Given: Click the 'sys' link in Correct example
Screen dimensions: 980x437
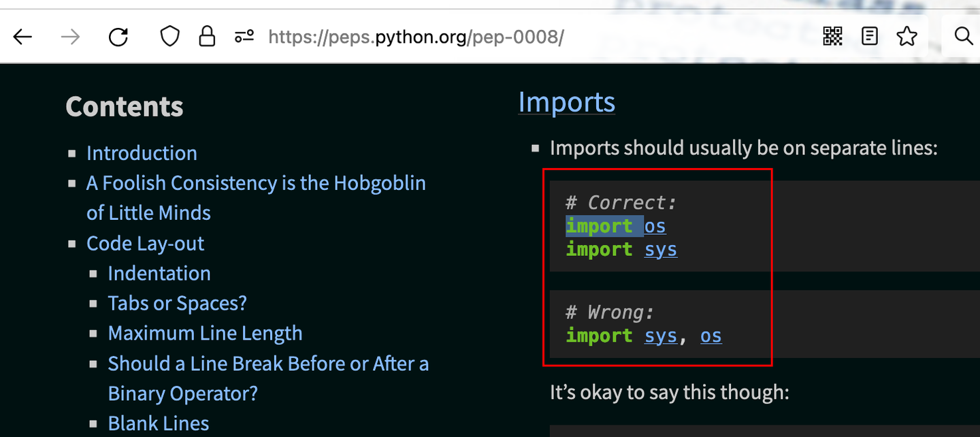Looking at the screenshot, I should click(661, 250).
